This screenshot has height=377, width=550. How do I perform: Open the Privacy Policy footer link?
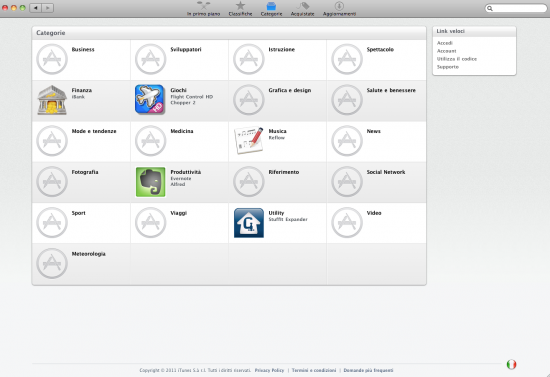coord(269,370)
